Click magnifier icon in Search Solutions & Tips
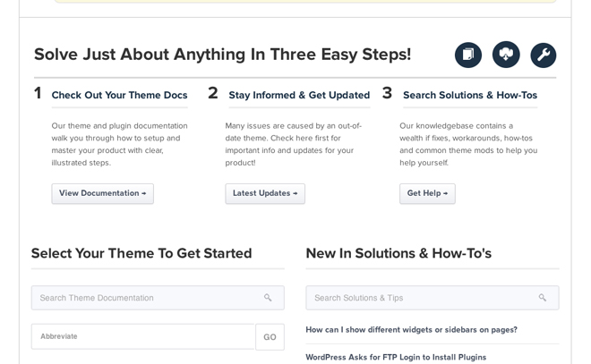The height and width of the screenshot is (364, 591). [x=543, y=298]
